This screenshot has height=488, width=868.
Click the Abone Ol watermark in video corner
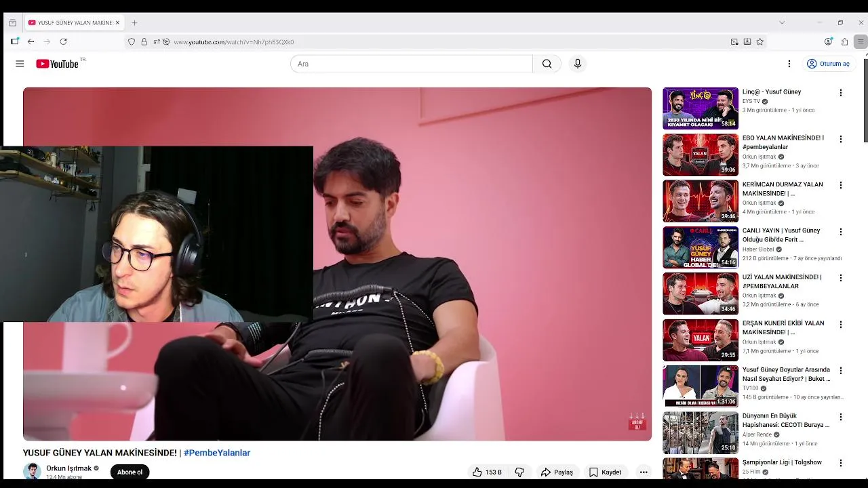point(637,422)
